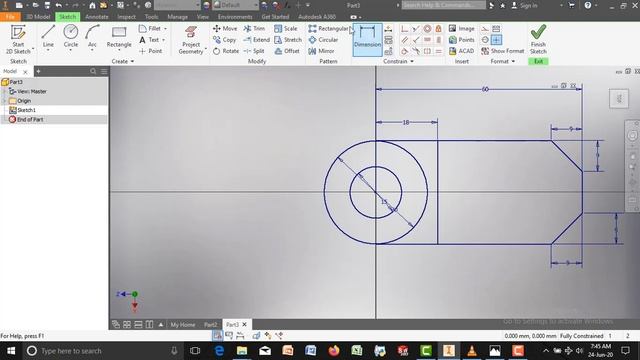
Task: Switch to the Inspect tab
Action: coord(127,17)
